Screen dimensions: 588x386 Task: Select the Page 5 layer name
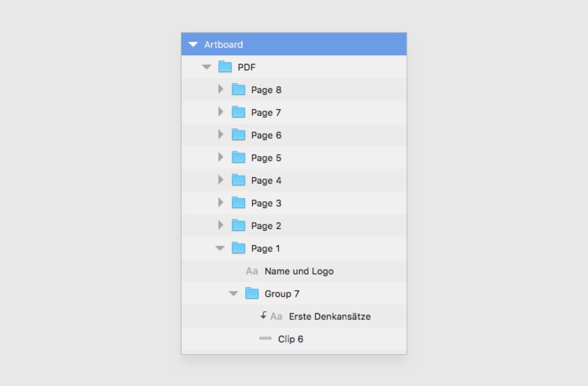(266, 158)
